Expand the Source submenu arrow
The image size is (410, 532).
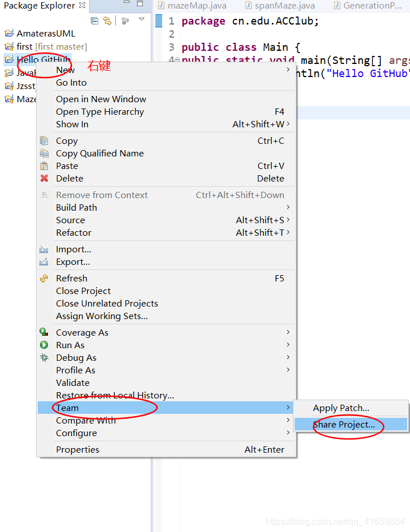[288, 220]
